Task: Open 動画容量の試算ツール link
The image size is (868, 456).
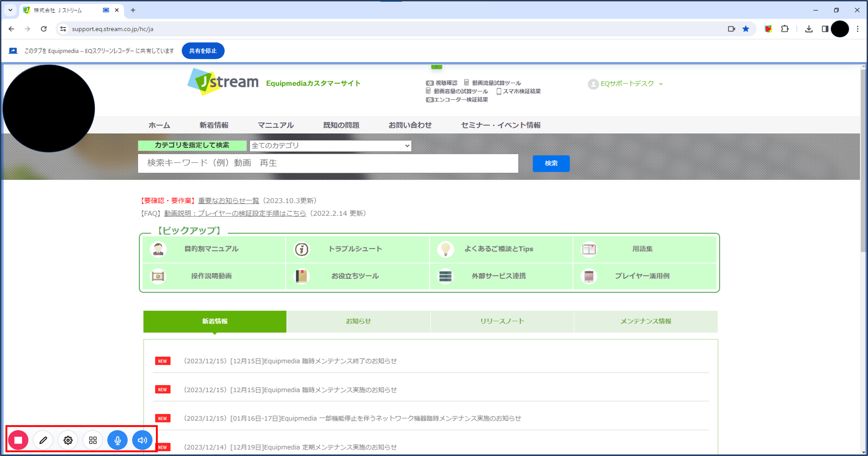Action: coord(457,91)
